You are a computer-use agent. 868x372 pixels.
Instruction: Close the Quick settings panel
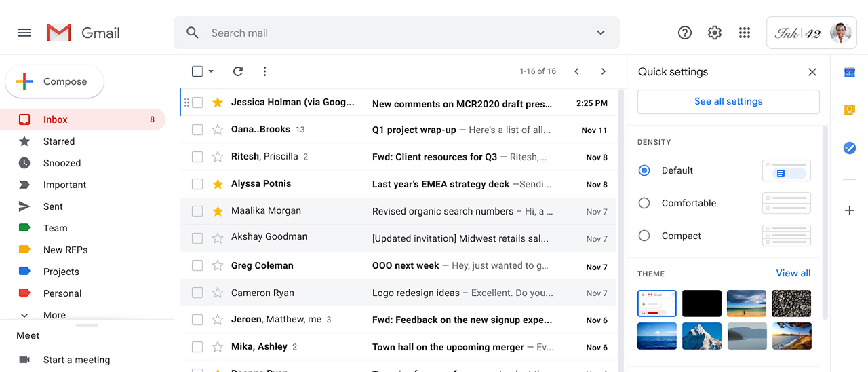point(812,72)
